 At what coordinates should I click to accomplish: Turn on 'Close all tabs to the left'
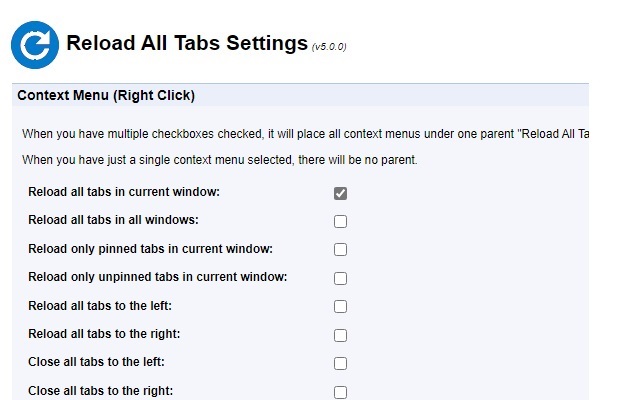click(x=340, y=363)
